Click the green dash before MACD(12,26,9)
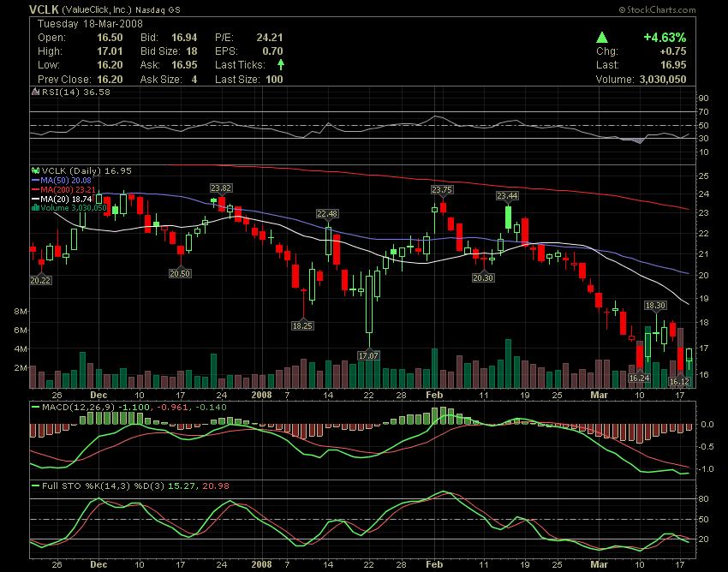 click(x=35, y=408)
